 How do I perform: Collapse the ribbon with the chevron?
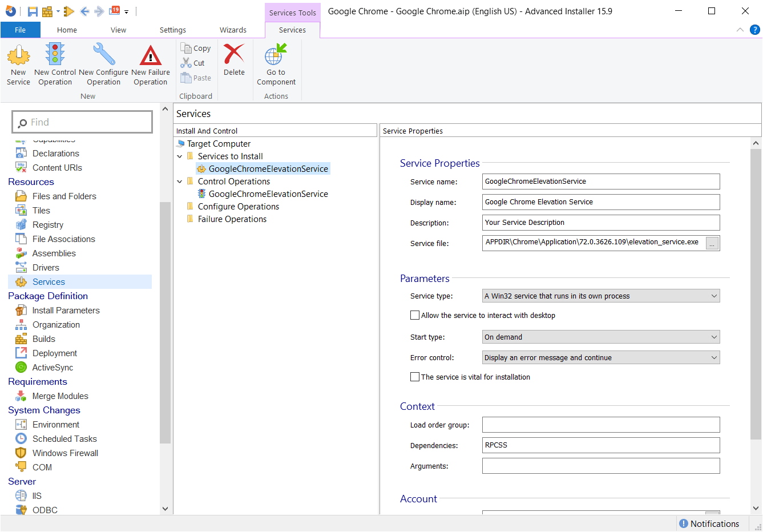740,30
